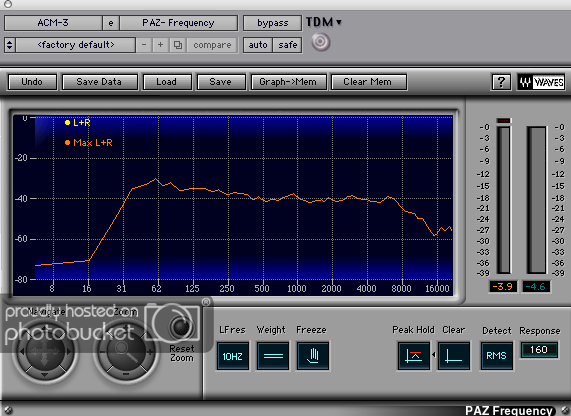The height and width of the screenshot is (416, 571).
Task: Open the TDM format dropdown
Action: pyautogui.click(x=324, y=22)
